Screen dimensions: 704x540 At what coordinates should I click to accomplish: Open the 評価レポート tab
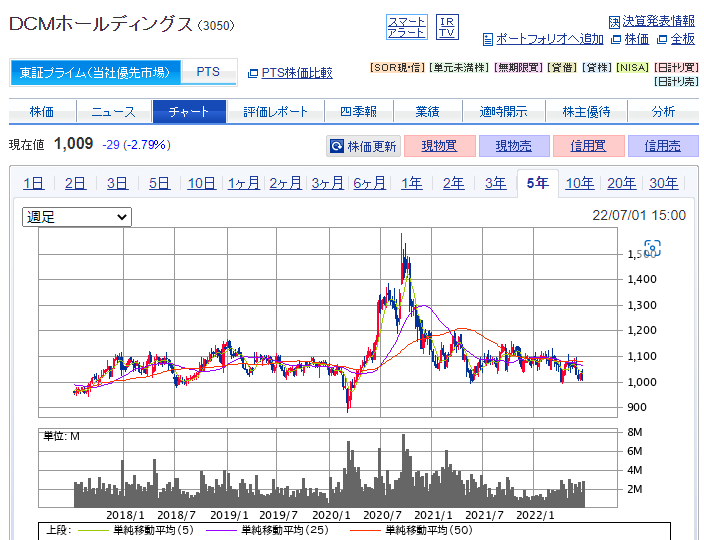pos(275,111)
